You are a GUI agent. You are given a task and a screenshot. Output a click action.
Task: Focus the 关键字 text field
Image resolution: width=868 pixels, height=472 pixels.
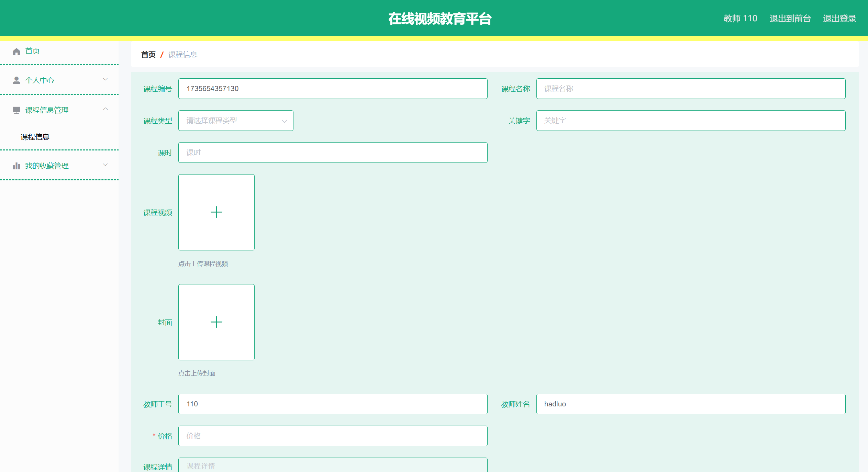[690, 121]
